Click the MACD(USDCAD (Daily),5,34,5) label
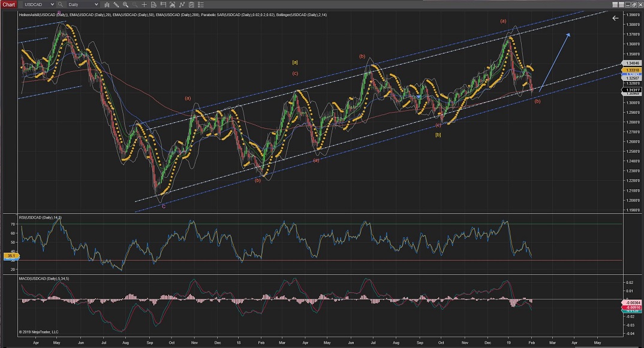Viewport: 644px width, 348px height. click(44, 279)
